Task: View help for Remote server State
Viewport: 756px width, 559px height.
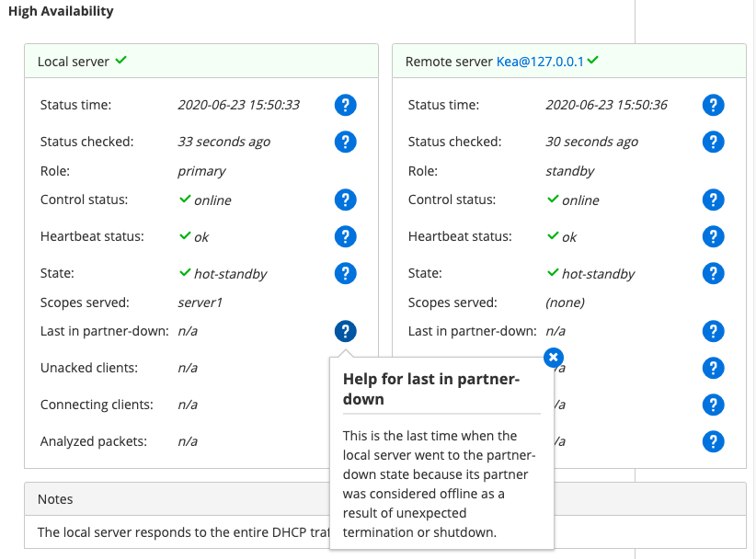Action: [713, 273]
